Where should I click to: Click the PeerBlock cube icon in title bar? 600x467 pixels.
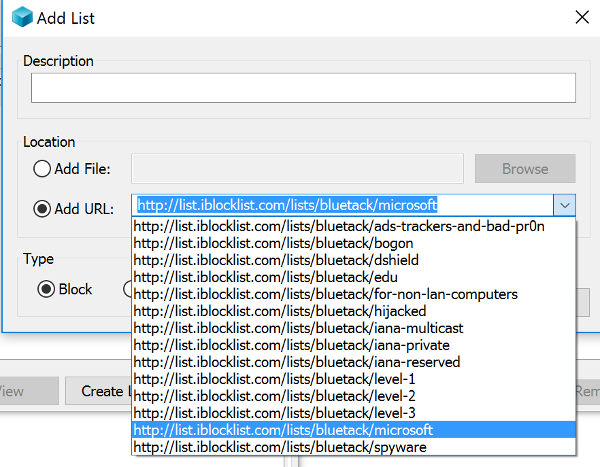click(x=19, y=18)
